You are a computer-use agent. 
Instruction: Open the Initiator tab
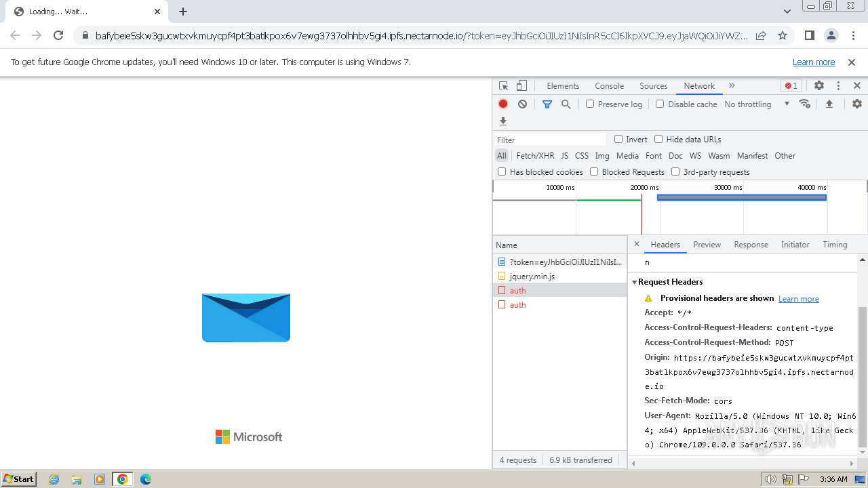click(795, 245)
